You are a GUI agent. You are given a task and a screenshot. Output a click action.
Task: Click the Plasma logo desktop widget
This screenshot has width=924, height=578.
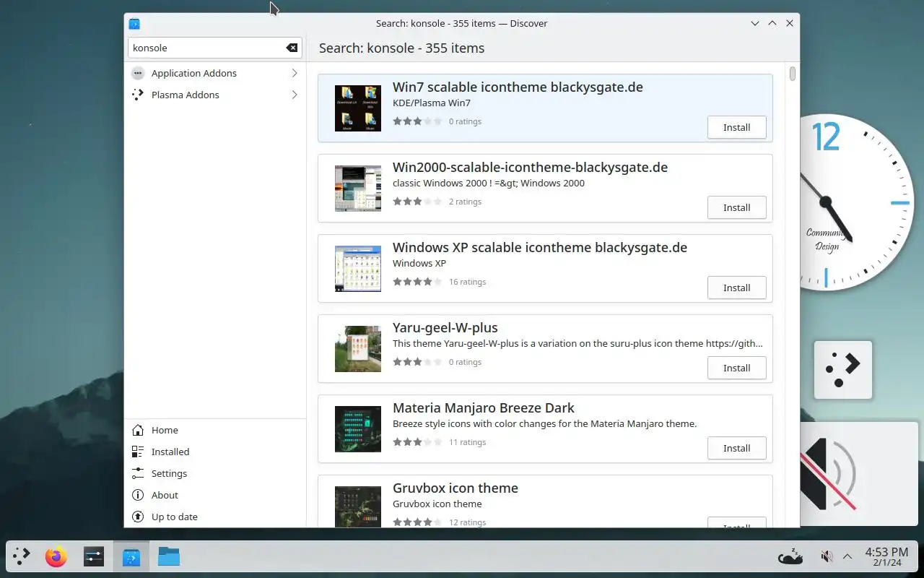click(843, 370)
